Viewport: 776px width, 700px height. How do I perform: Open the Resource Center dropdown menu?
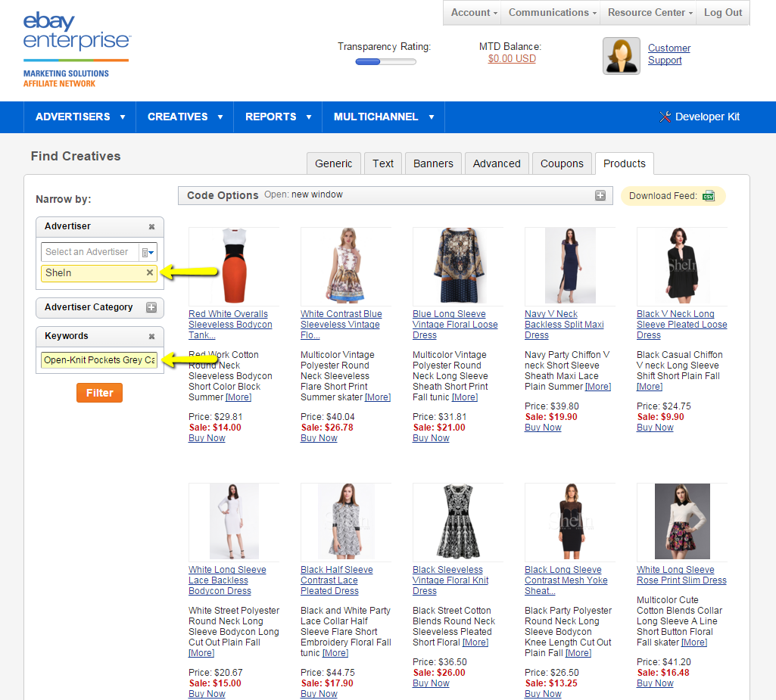tap(650, 12)
